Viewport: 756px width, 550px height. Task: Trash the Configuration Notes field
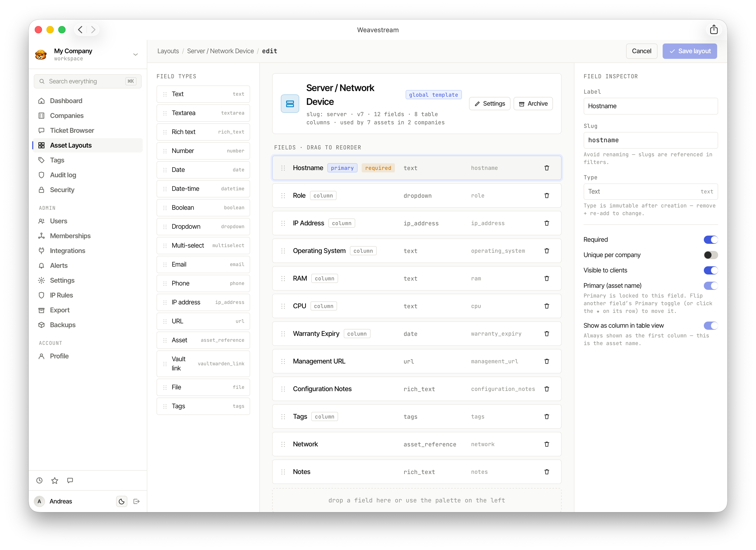(x=547, y=389)
